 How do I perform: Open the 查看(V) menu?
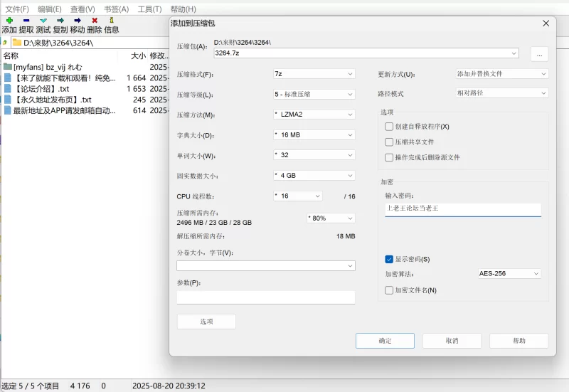click(x=83, y=9)
